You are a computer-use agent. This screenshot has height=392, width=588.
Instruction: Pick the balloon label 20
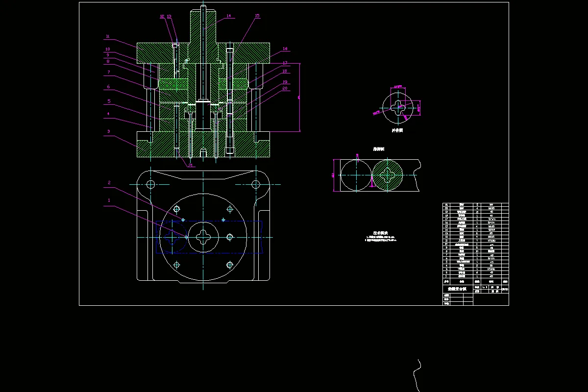point(285,88)
